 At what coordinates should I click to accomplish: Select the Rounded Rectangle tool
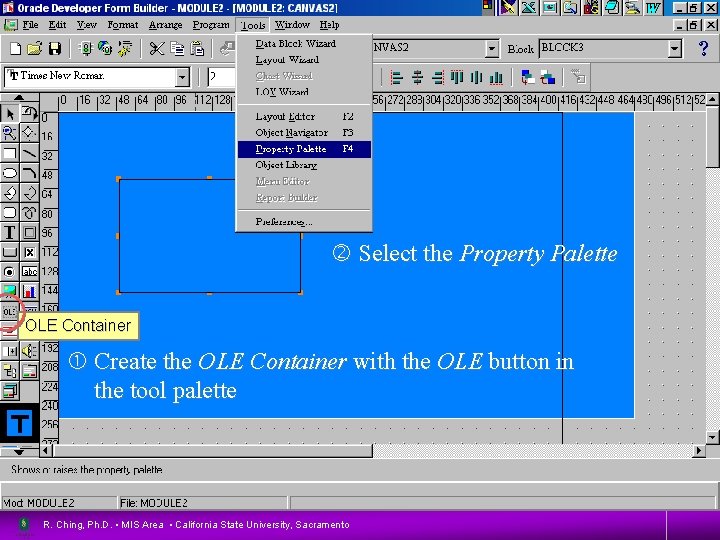pyautogui.click(x=10, y=213)
